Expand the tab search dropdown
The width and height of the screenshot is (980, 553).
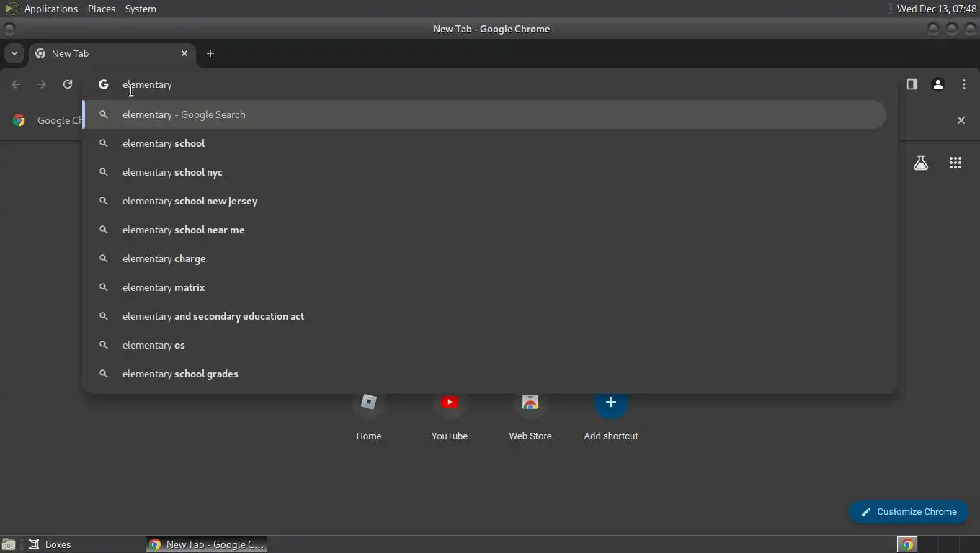(14, 53)
